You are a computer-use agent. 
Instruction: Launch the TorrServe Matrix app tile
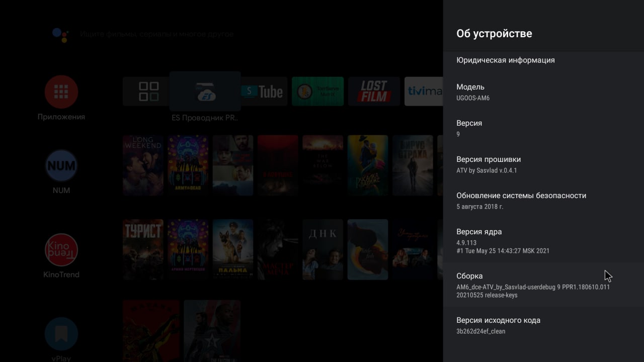point(317,92)
